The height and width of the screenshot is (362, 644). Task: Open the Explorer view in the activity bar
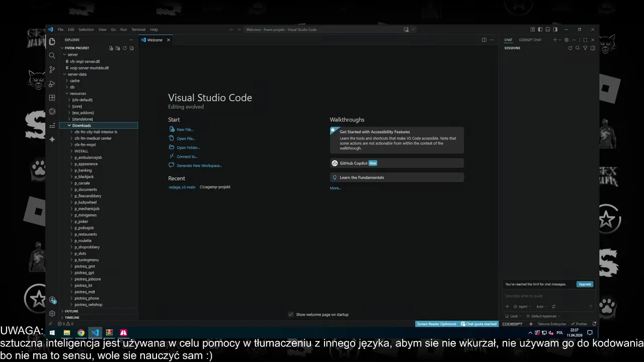point(52,42)
